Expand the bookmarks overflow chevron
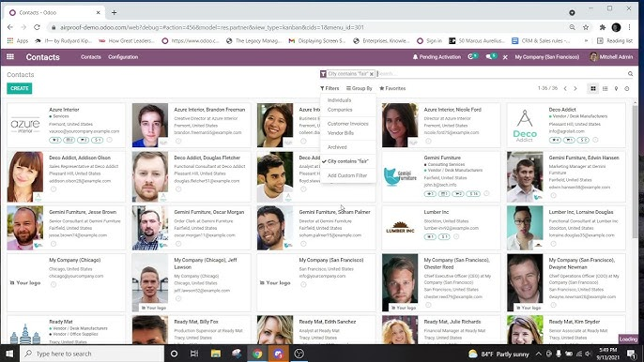This screenshot has height=362, width=644. pos(586,40)
